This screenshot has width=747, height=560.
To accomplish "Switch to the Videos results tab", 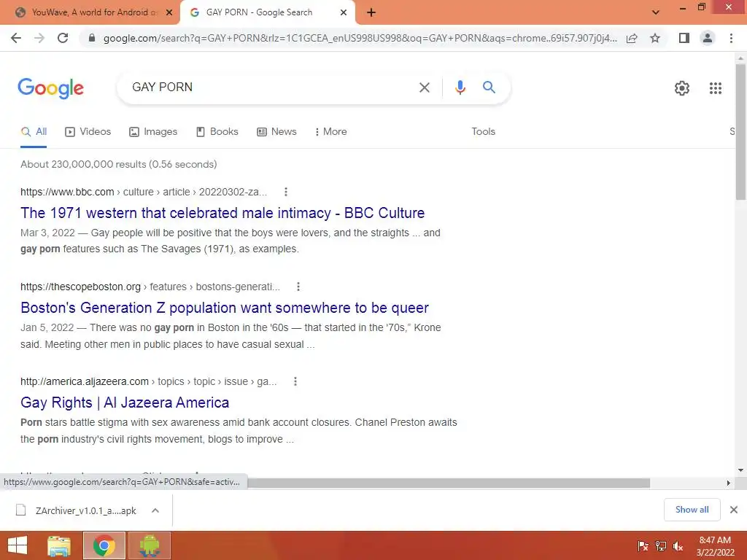I will (88, 132).
